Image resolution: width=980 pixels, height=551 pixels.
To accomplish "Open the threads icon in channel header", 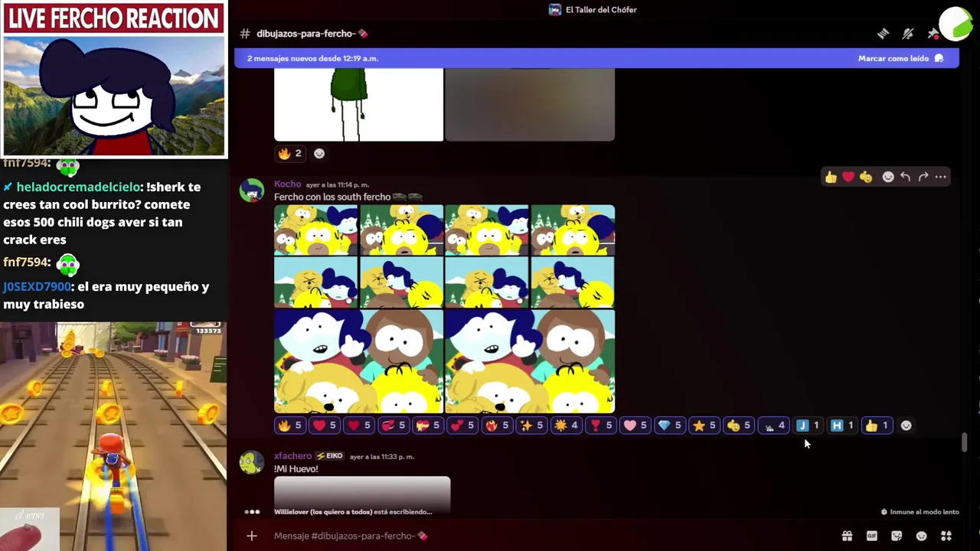I will click(x=883, y=34).
